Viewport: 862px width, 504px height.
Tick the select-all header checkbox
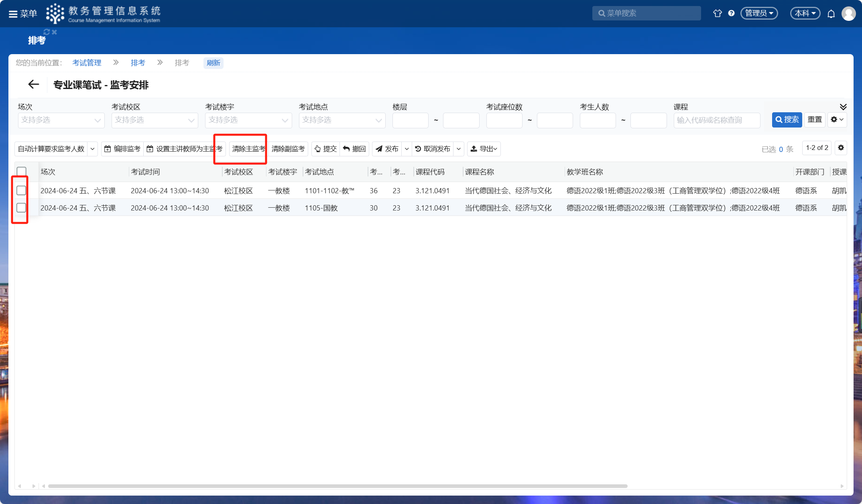pos(22,172)
